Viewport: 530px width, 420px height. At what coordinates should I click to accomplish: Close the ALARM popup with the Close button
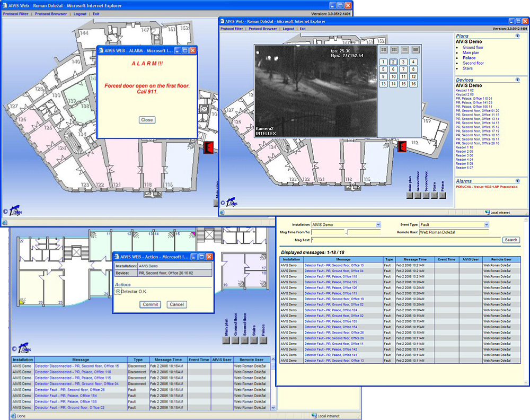(147, 120)
